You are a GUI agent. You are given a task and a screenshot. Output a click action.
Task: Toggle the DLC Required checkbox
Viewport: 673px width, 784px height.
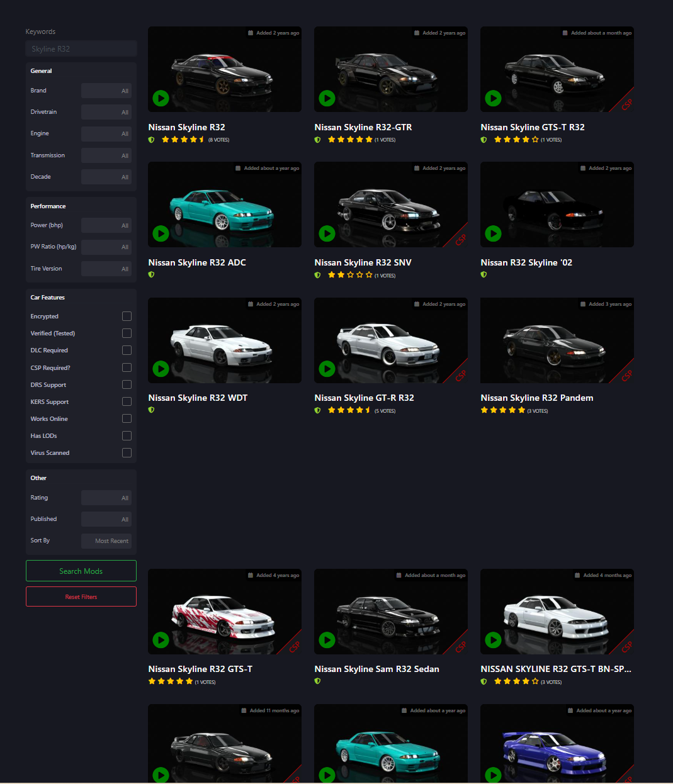pyautogui.click(x=127, y=350)
